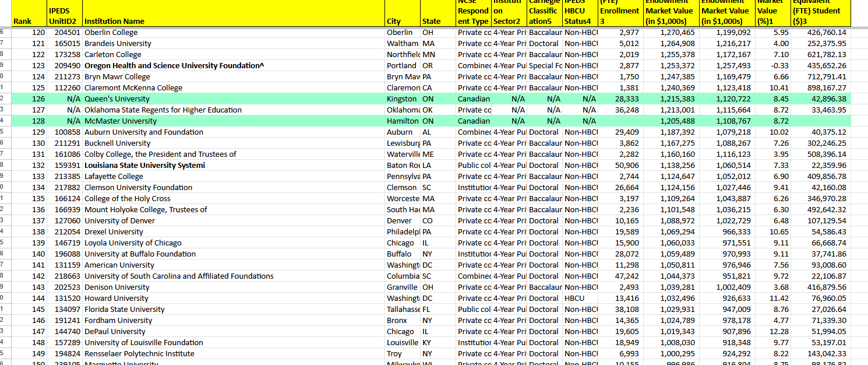Click the McMaster University cell

(x=234, y=121)
